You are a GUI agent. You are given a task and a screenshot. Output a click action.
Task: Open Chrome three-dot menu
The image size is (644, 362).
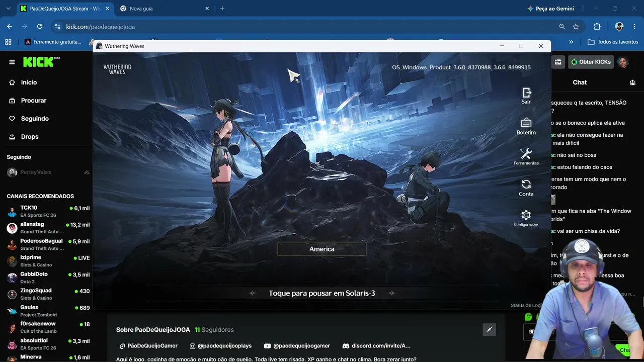click(x=635, y=27)
